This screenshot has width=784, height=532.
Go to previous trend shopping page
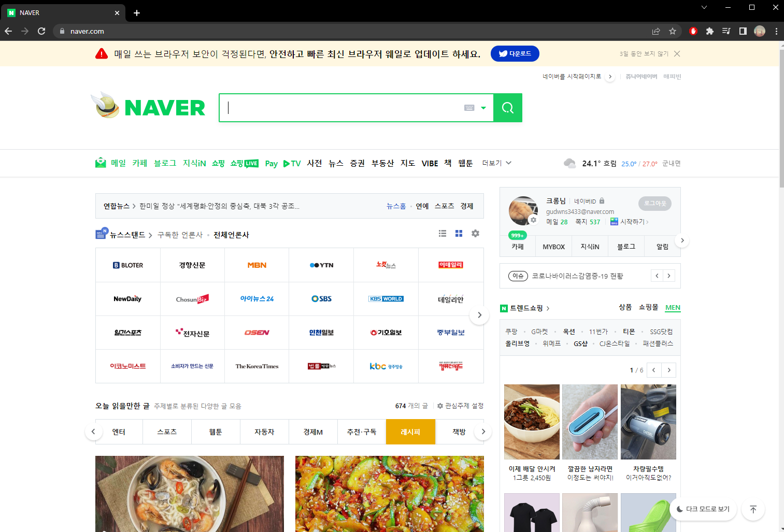point(654,370)
